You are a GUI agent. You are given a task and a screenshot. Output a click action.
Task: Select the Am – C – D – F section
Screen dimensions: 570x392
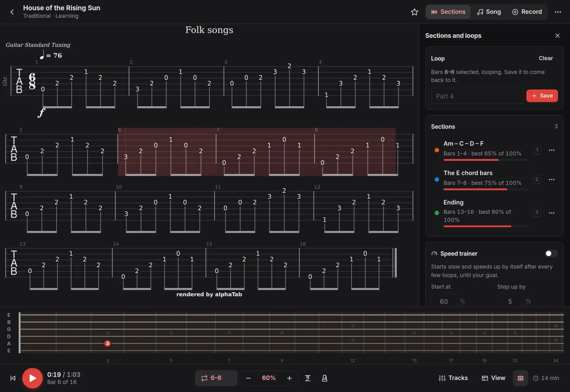tap(480, 150)
